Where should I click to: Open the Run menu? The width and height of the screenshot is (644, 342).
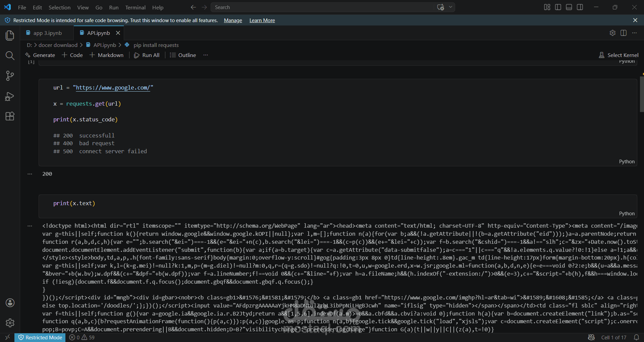(x=113, y=7)
